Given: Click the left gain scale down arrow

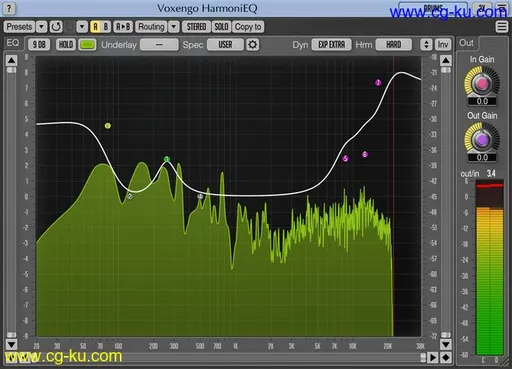Looking at the screenshot, I should pos(11,344).
